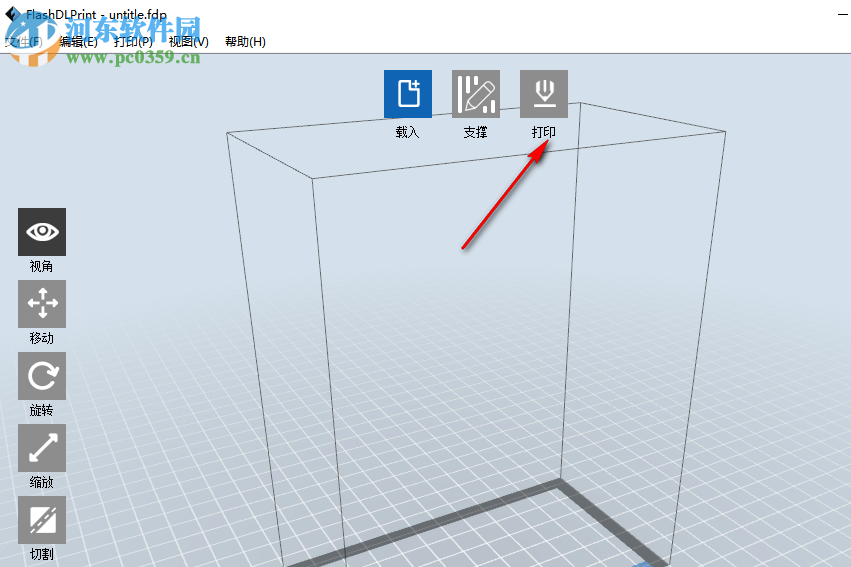
Task: Open the 编辑(E) menu
Action: [79, 42]
